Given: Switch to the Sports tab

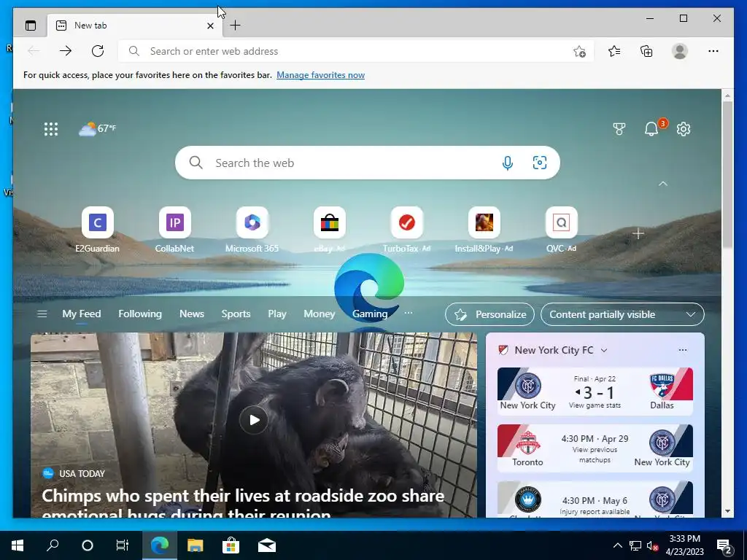Looking at the screenshot, I should (x=236, y=314).
